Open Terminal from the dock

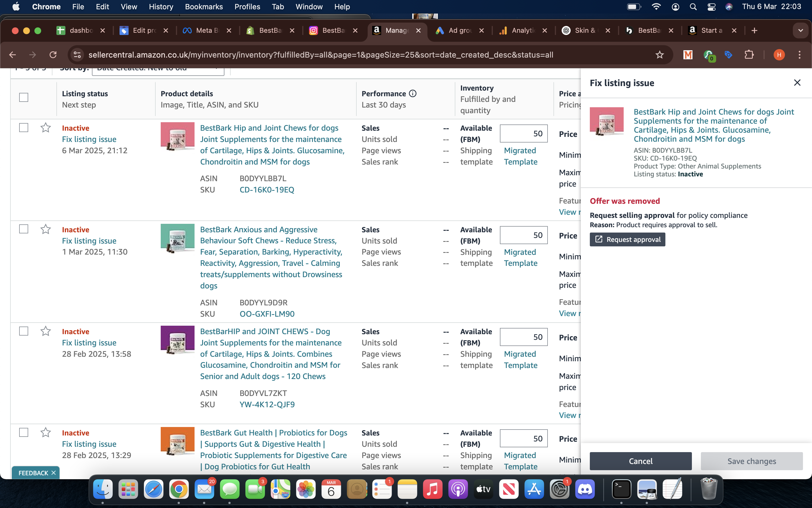tap(621, 489)
